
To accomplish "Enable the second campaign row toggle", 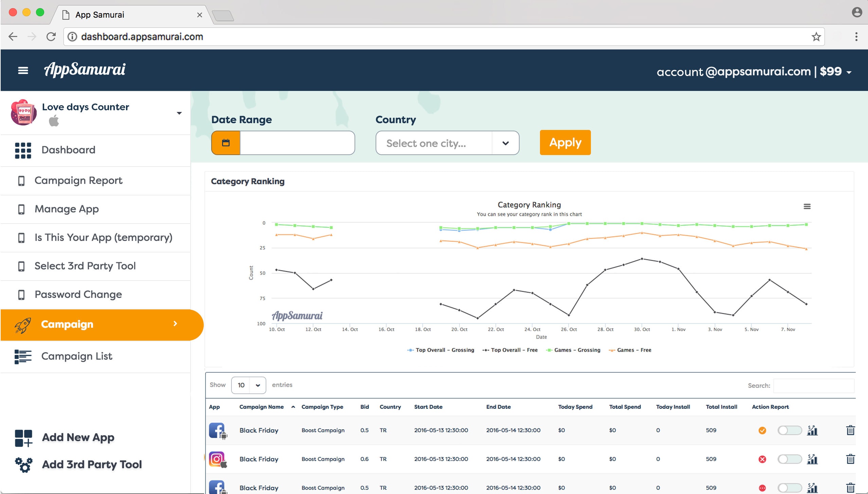I will [789, 459].
